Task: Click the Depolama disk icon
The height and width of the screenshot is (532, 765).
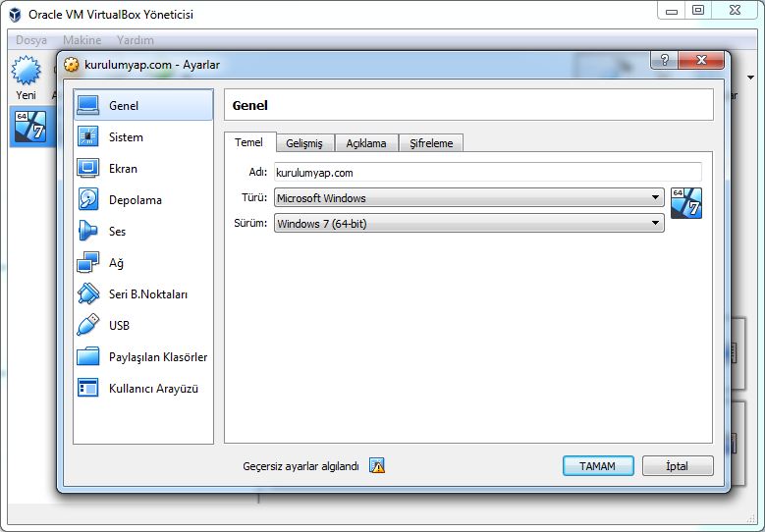Action: 88,199
